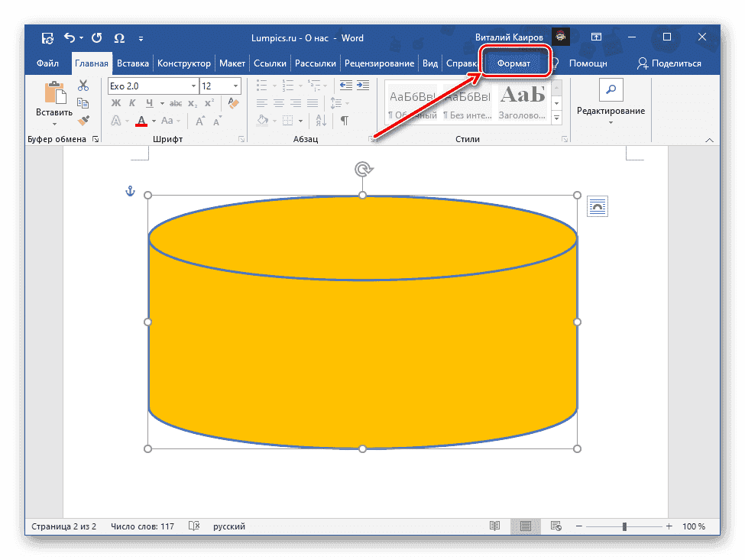745x560 pixels.
Task: Apply bold formatting (Ж icon)
Action: (x=115, y=102)
